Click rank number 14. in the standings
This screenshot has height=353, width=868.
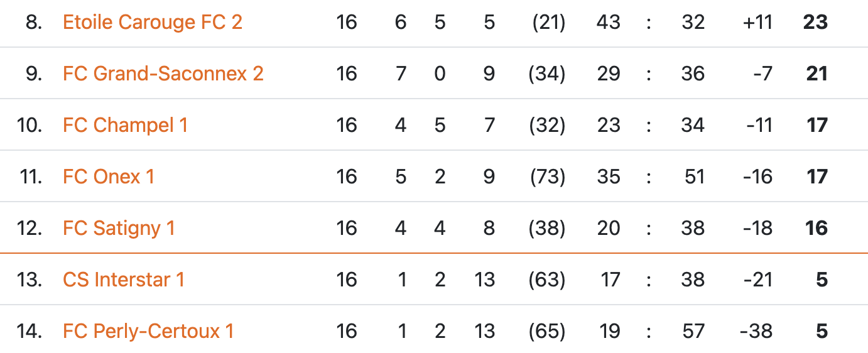pyautogui.click(x=30, y=332)
